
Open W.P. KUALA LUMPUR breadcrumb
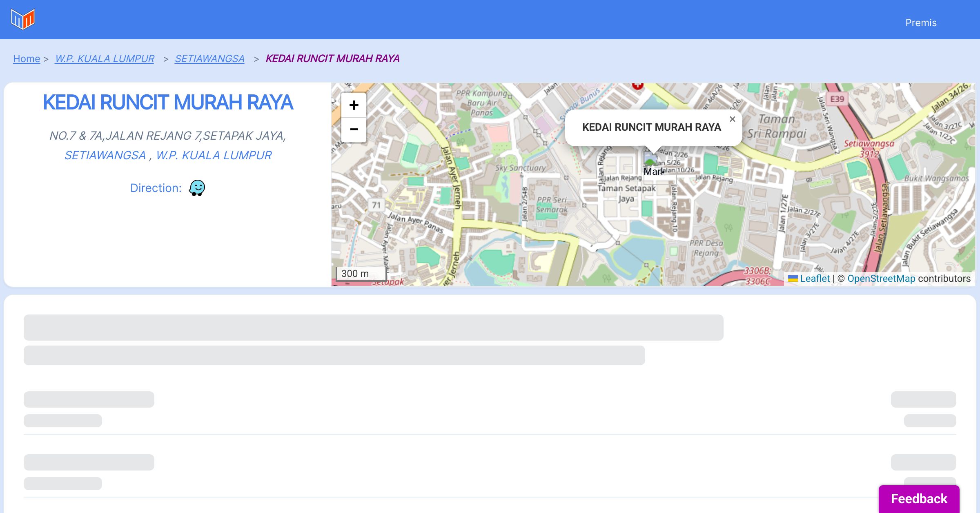coord(105,59)
